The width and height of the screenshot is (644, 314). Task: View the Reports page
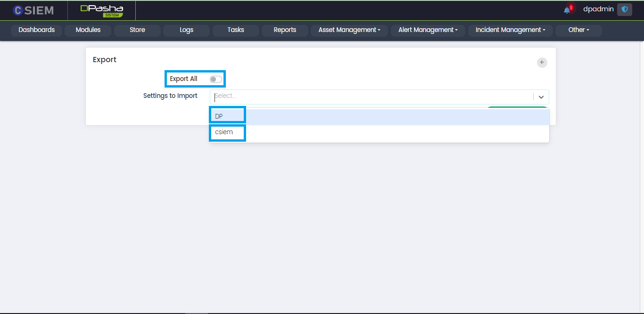[285, 30]
